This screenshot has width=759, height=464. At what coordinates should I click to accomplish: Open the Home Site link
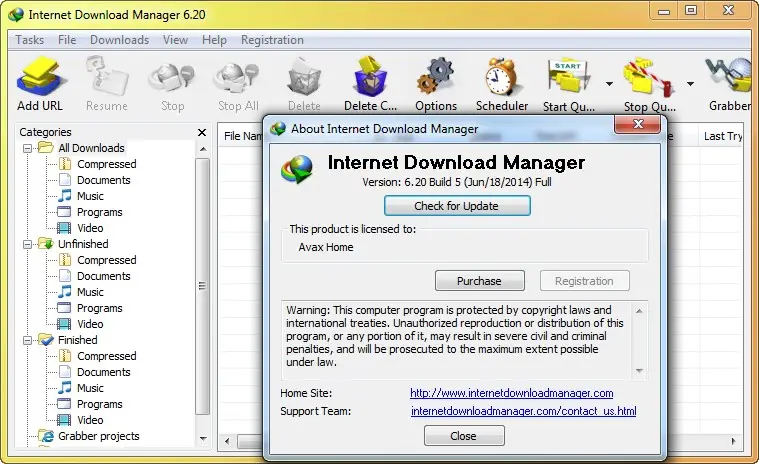(x=512, y=393)
